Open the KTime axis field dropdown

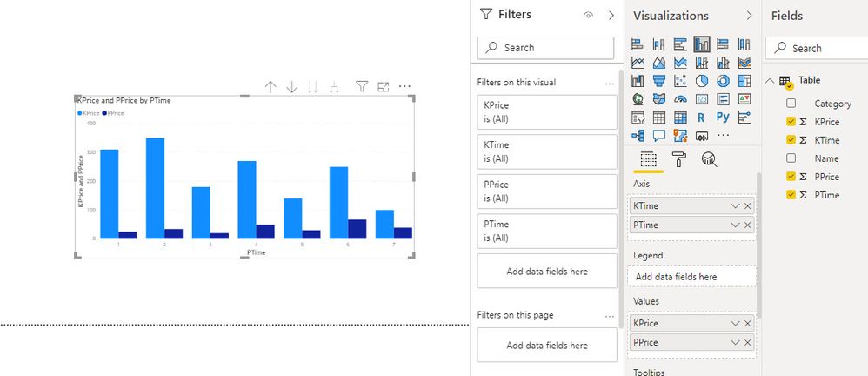tap(735, 206)
